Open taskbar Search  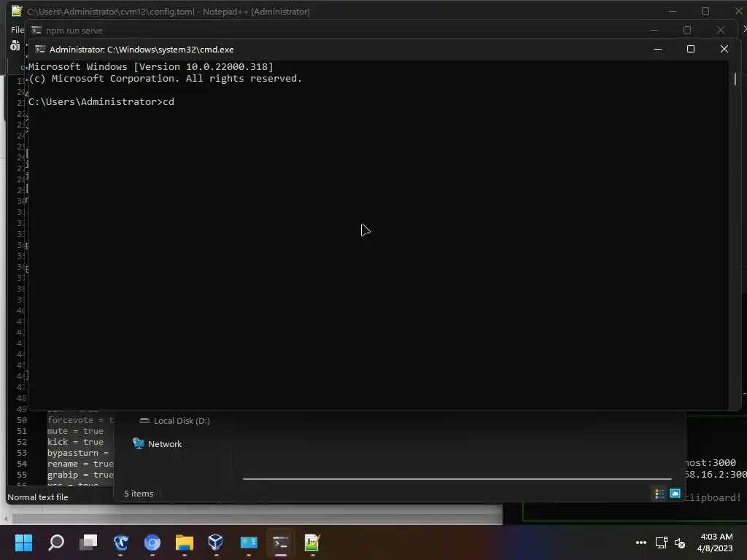pyautogui.click(x=56, y=542)
